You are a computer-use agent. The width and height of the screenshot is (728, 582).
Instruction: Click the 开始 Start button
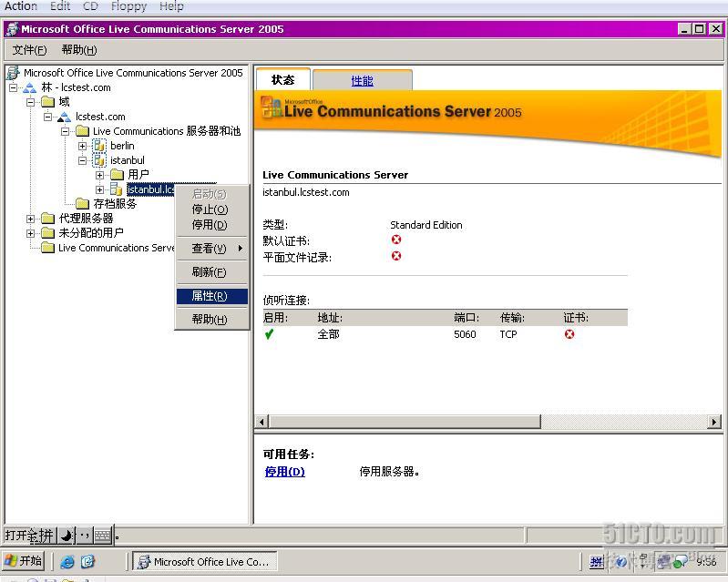[x=23, y=561]
